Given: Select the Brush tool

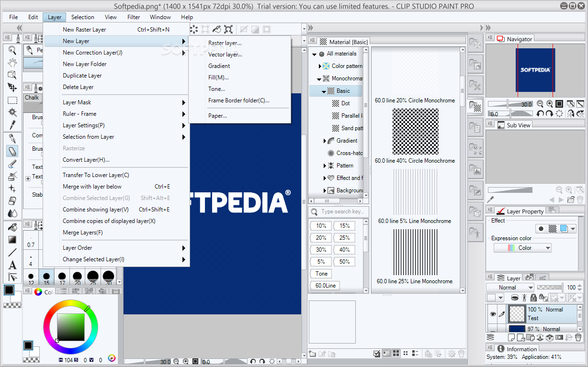Looking at the screenshot, I should pyautogui.click(x=12, y=164).
